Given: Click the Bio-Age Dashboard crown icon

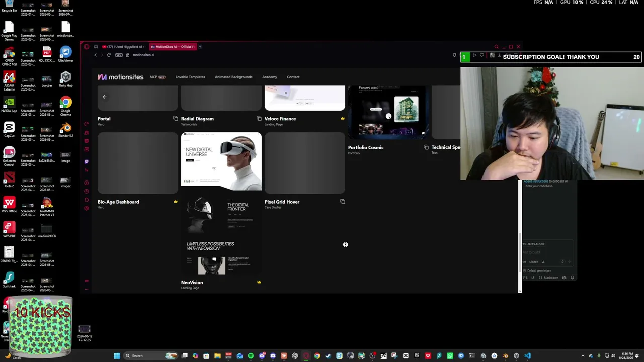Looking at the screenshot, I should tap(176, 202).
